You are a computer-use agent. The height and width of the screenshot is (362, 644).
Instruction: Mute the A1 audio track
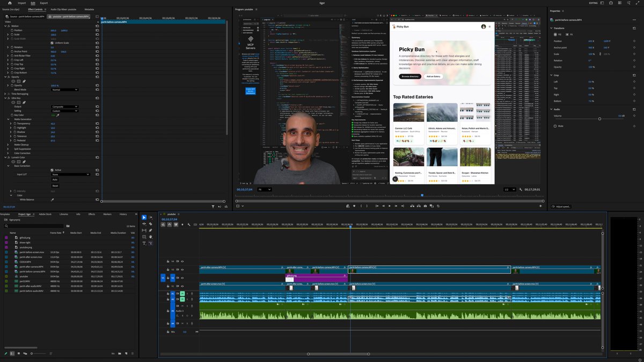point(181,294)
